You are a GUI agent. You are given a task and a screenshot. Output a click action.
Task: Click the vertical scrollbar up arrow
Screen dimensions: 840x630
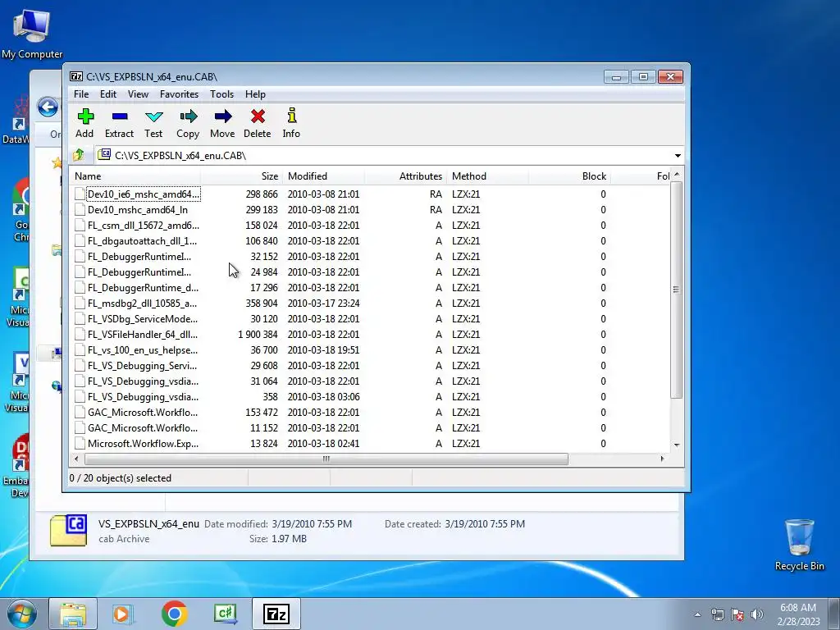[677, 176]
